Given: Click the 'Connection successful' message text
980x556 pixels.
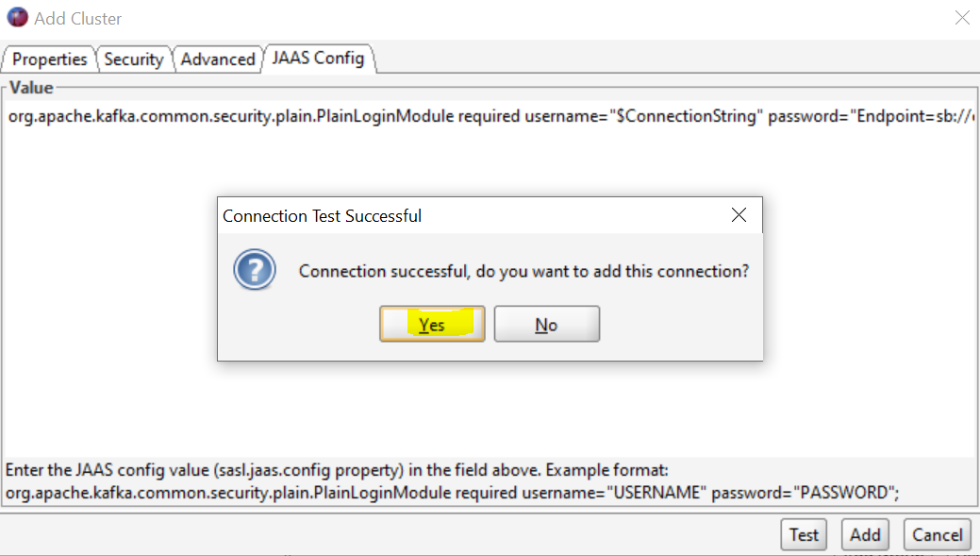Looking at the screenshot, I should pos(523,271).
